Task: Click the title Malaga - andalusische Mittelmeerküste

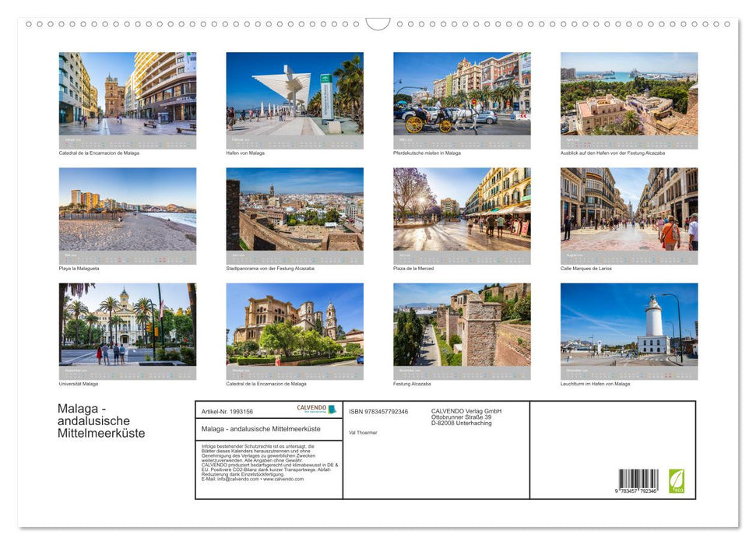Action: [100, 420]
